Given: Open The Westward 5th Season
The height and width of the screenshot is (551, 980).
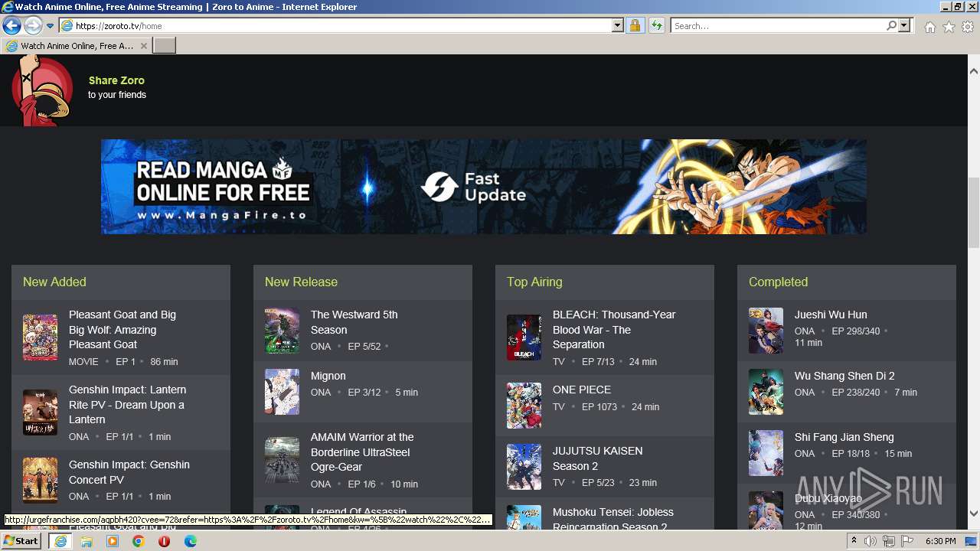Looking at the screenshot, I should point(354,322).
